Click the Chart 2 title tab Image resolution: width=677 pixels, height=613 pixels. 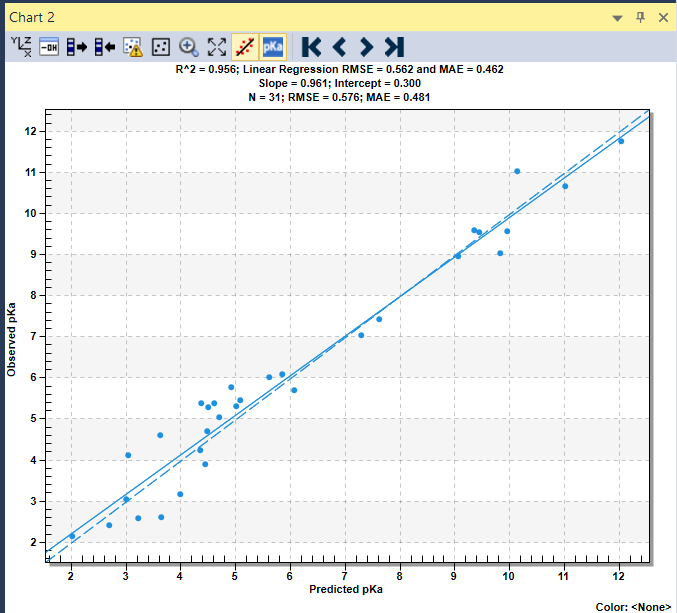coord(32,17)
